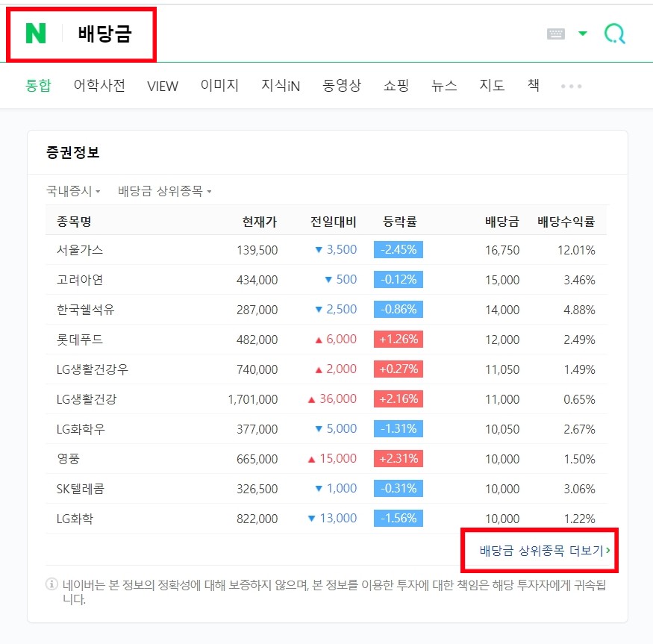Click the 등락률 column header
Image resolution: width=653 pixels, height=644 pixels.
400,221
